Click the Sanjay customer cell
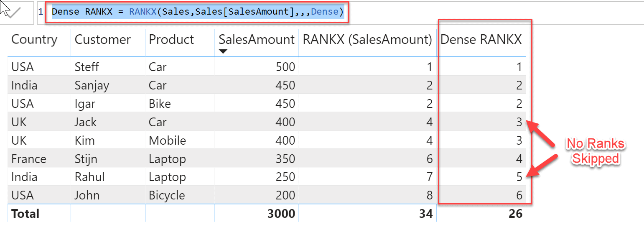 (92, 85)
